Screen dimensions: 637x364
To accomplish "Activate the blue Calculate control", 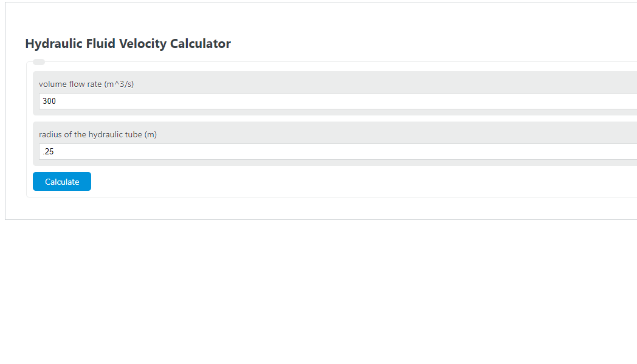I will coord(61,181).
